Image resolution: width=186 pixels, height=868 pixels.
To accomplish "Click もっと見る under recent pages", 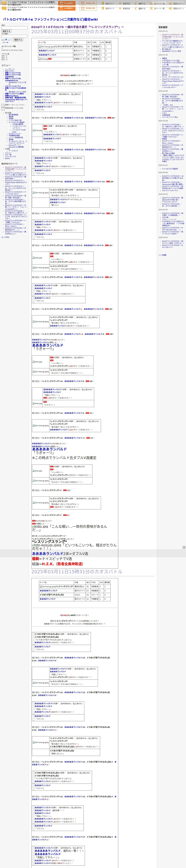I will click(x=5, y=237).
